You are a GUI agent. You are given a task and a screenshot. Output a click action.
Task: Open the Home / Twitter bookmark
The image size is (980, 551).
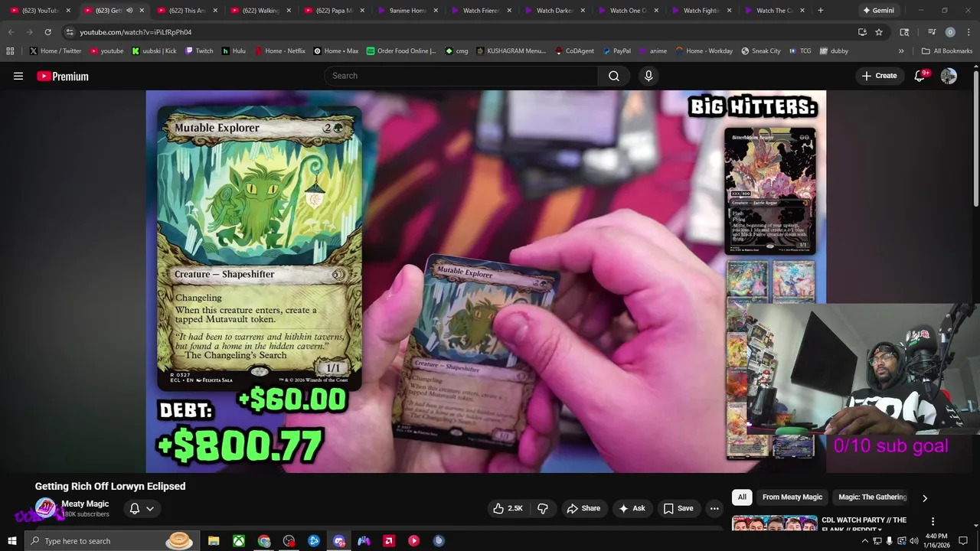coord(55,51)
